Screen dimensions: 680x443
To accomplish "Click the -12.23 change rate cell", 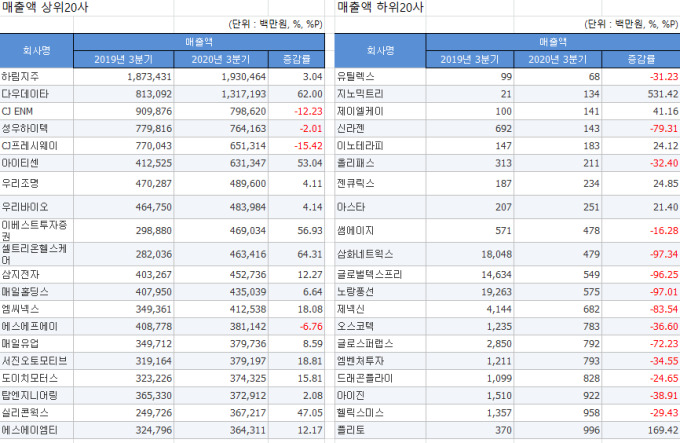I will coord(297,111).
